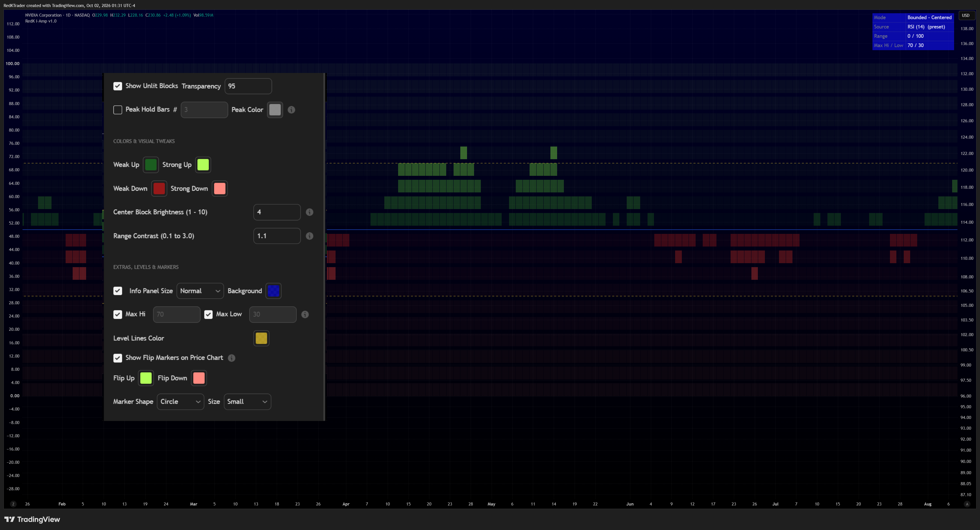Click the Max Hi value field
This screenshot has width=980, height=530.
point(177,314)
